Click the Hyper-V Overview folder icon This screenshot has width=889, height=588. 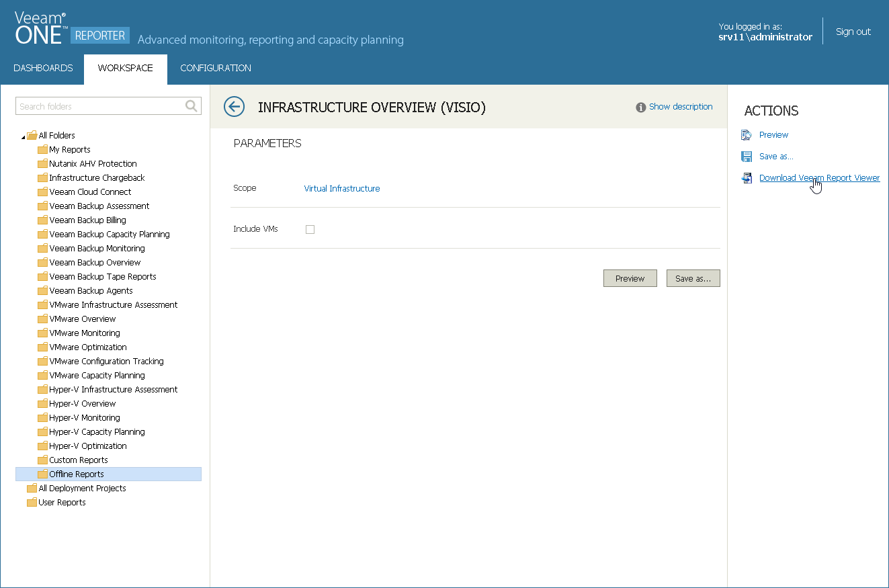[42, 403]
